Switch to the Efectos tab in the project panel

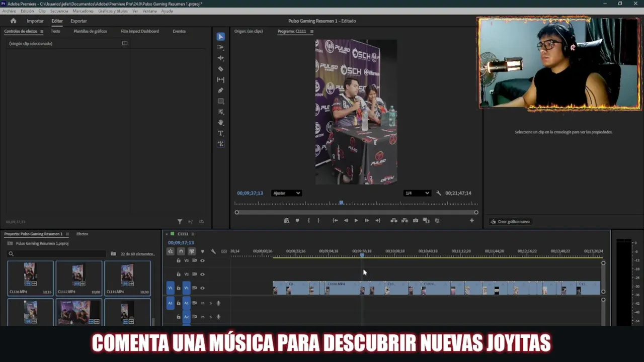click(x=82, y=234)
